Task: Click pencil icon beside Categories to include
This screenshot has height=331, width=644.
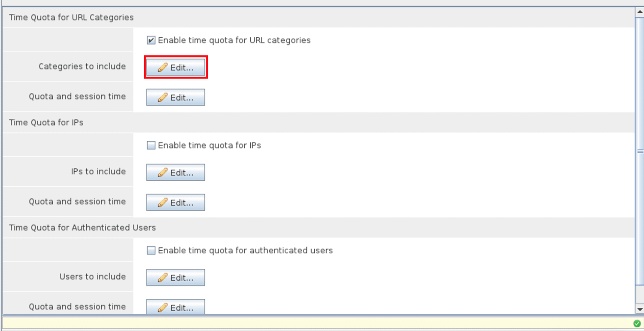Action: tap(162, 67)
